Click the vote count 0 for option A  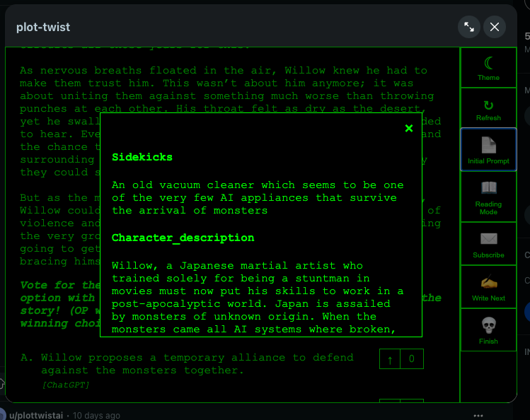click(412, 359)
